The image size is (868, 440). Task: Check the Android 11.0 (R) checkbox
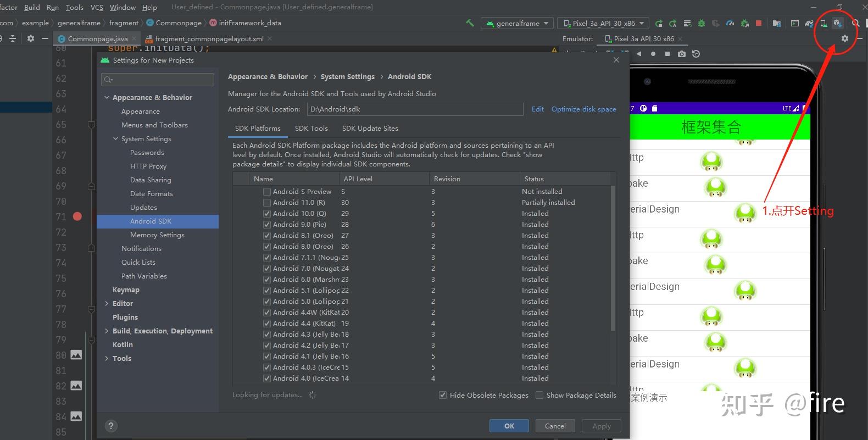(x=267, y=203)
